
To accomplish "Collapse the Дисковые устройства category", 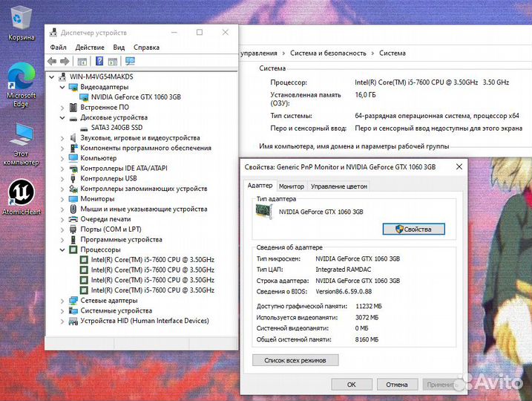I will 62,118.
